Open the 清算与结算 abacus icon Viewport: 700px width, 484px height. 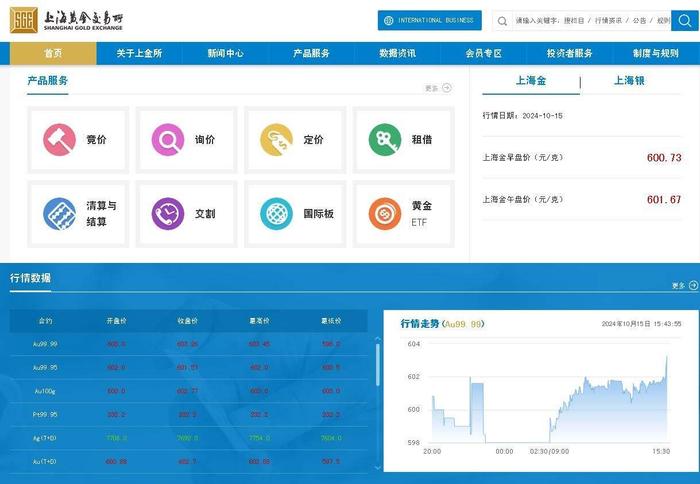59,214
